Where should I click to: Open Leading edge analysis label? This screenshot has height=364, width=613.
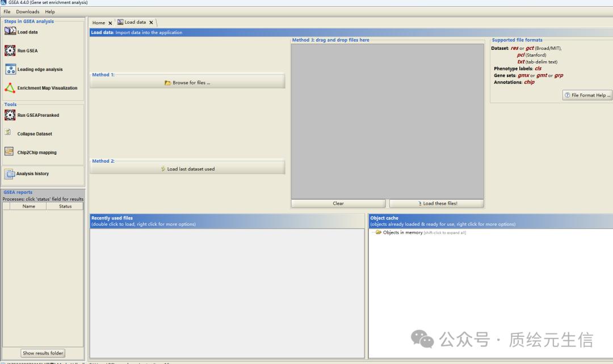tap(40, 70)
